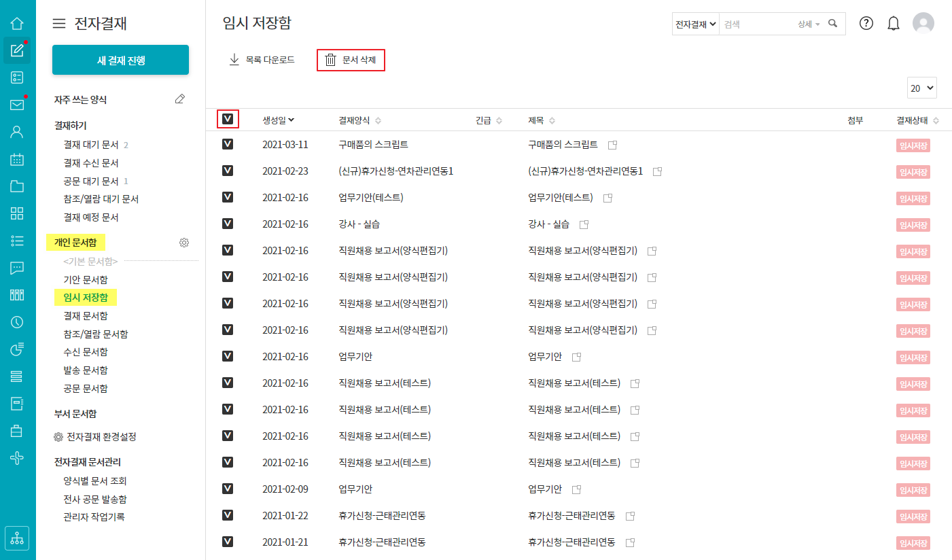
Task: Open the 전자결재 search scope dropdown
Action: (x=695, y=24)
